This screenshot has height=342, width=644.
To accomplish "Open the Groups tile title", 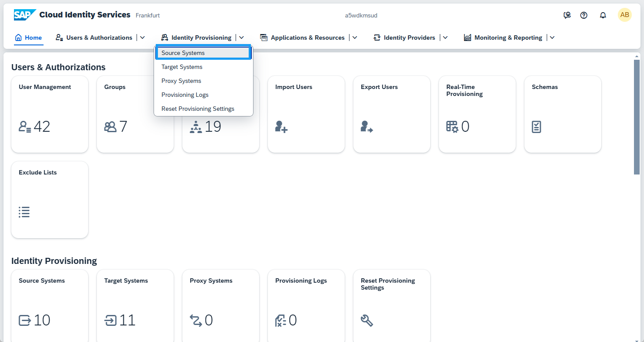I will [115, 87].
